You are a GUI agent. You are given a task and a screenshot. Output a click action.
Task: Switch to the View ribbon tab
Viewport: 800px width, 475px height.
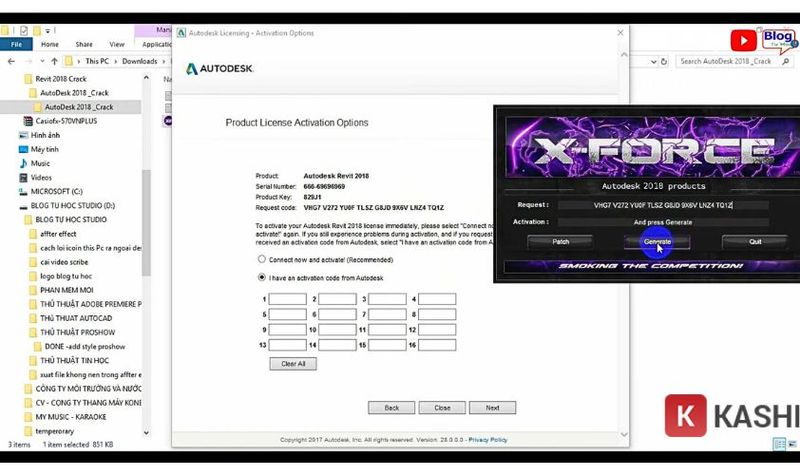point(117,44)
